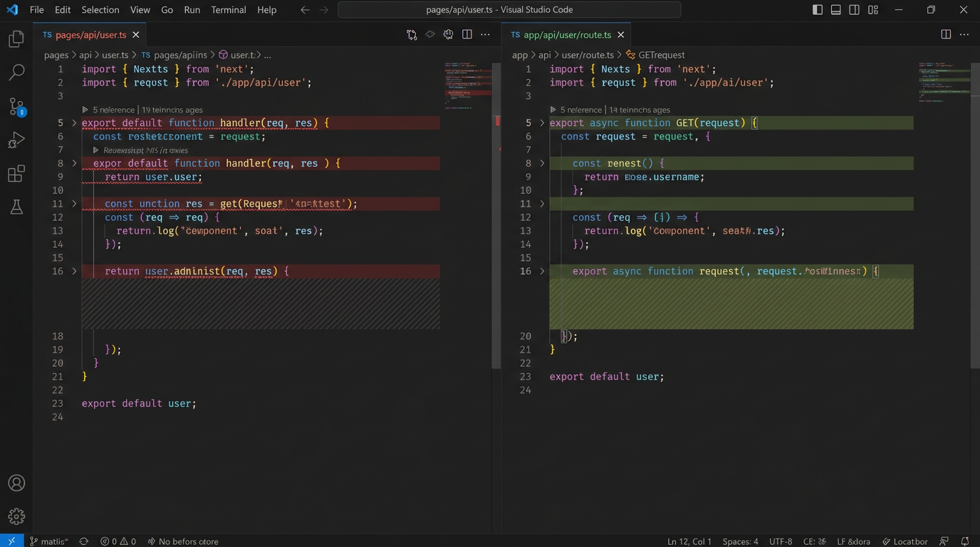Toggle the primary side bar layout
980x547 pixels.
pyautogui.click(x=818, y=10)
